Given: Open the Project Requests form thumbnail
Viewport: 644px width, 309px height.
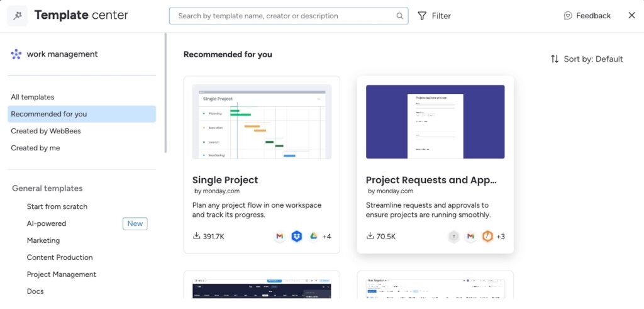Looking at the screenshot, I should coord(435,121).
